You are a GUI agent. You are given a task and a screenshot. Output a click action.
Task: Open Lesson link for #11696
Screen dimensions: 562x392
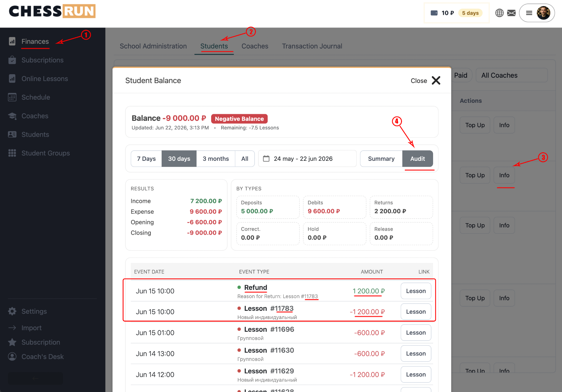(x=416, y=333)
